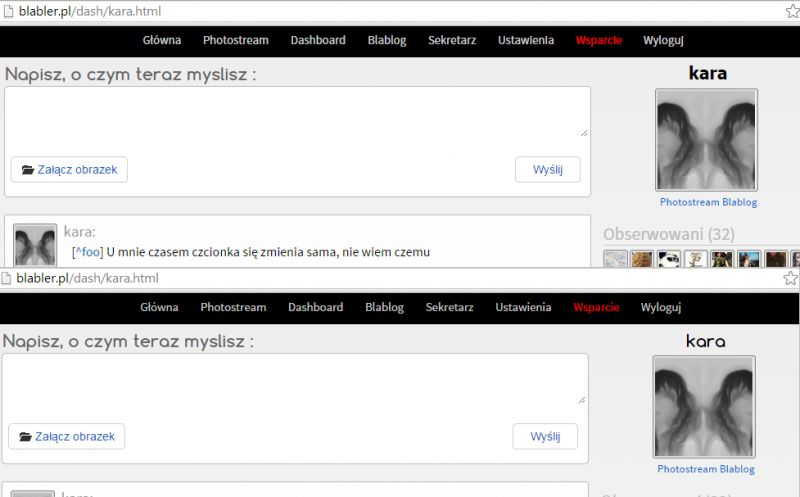Click the folder icon on upper Załącz obrazek button

click(x=28, y=170)
